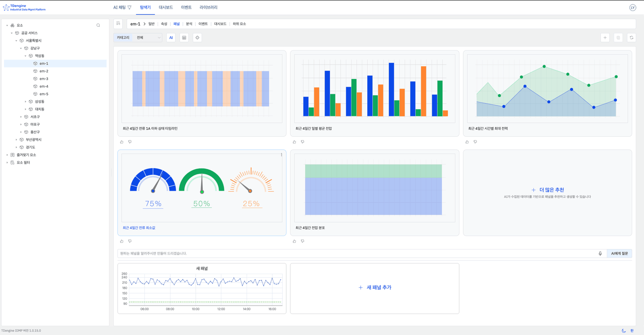Click the search icon in the element tree
Image resolution: width=644 pixels, height=335 pixels.
[98, 25]
